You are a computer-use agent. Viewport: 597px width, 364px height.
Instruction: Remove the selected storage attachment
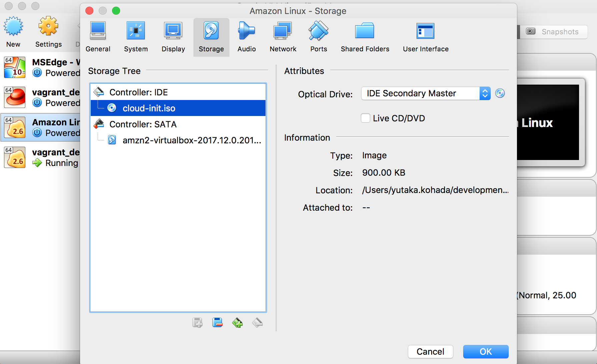click(x=257, y=323)
